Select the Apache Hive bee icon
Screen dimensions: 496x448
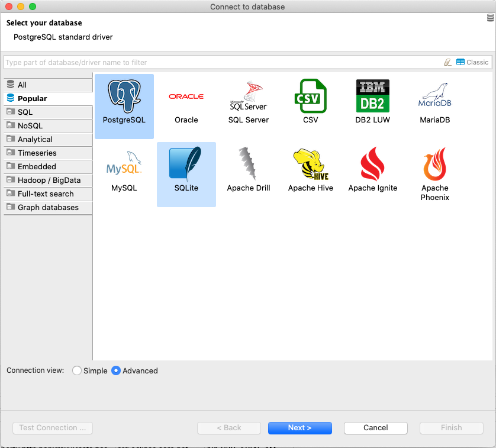click(x=310, y=164)
